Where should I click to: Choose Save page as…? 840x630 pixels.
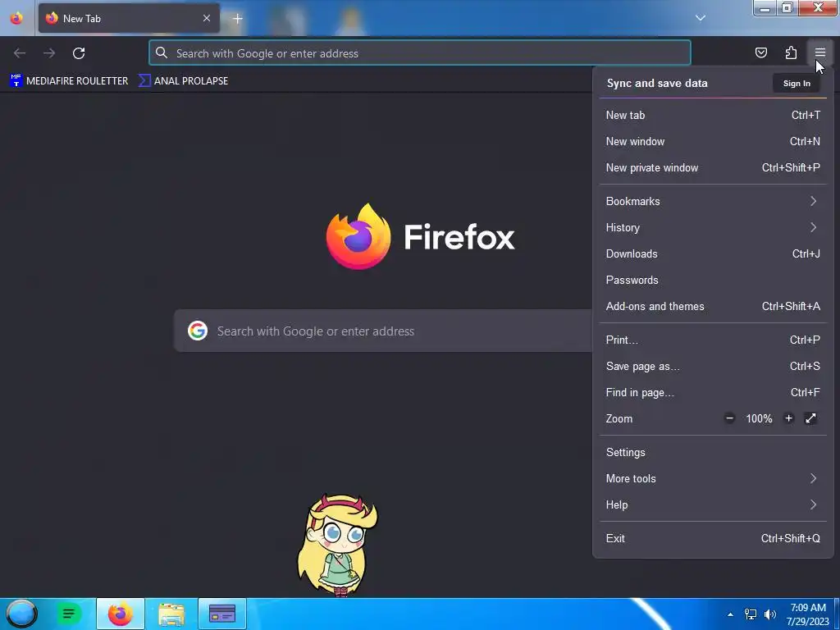pos(713,367)
